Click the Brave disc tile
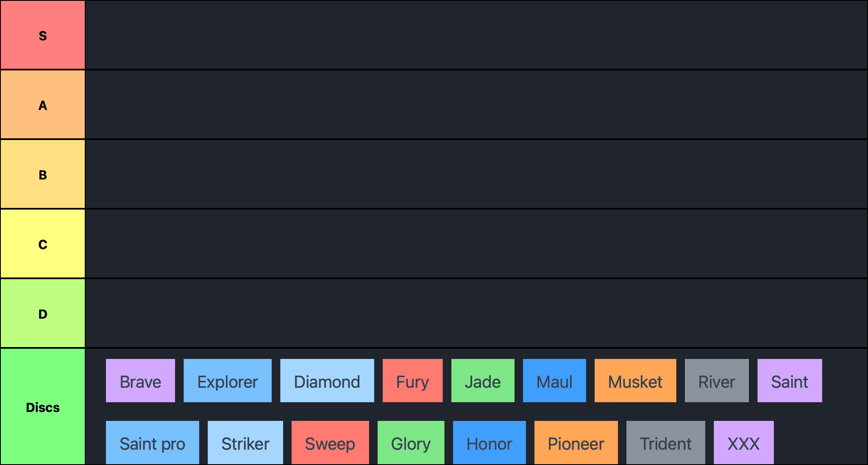Screen dimensions: 868x465 140,381
